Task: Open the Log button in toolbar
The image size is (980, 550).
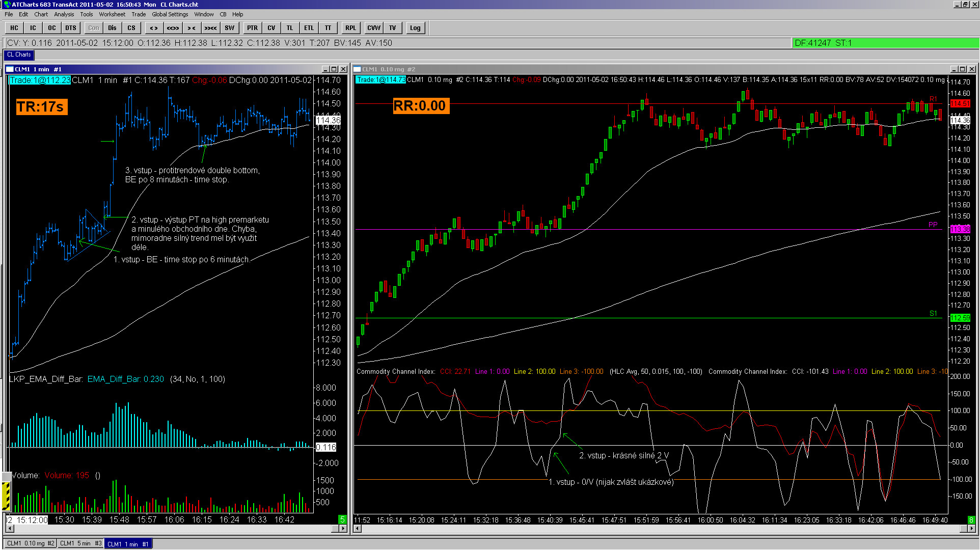Action: 415,28
